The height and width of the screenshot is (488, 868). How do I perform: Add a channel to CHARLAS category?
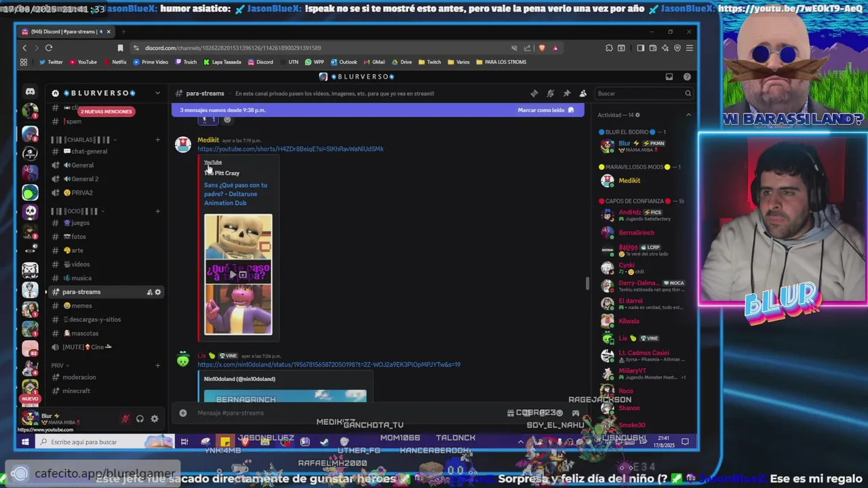[x=157, y=140]
